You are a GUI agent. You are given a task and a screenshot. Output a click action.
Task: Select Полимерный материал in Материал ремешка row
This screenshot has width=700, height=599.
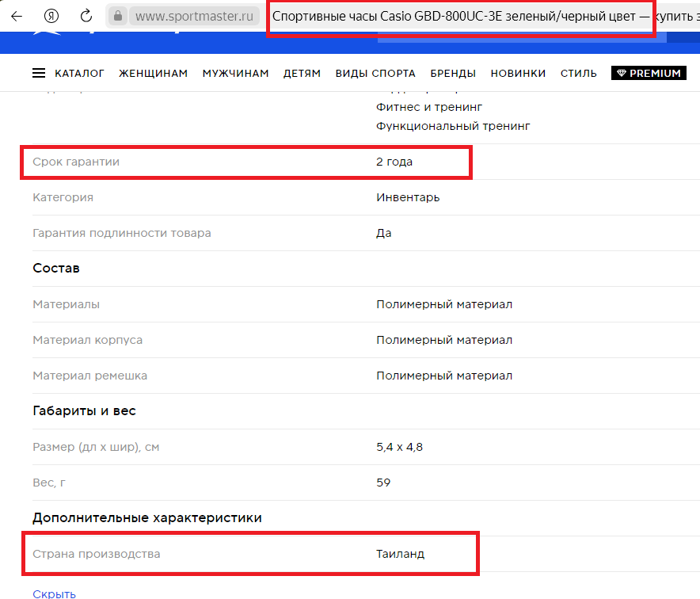click(x=444, y=376)
